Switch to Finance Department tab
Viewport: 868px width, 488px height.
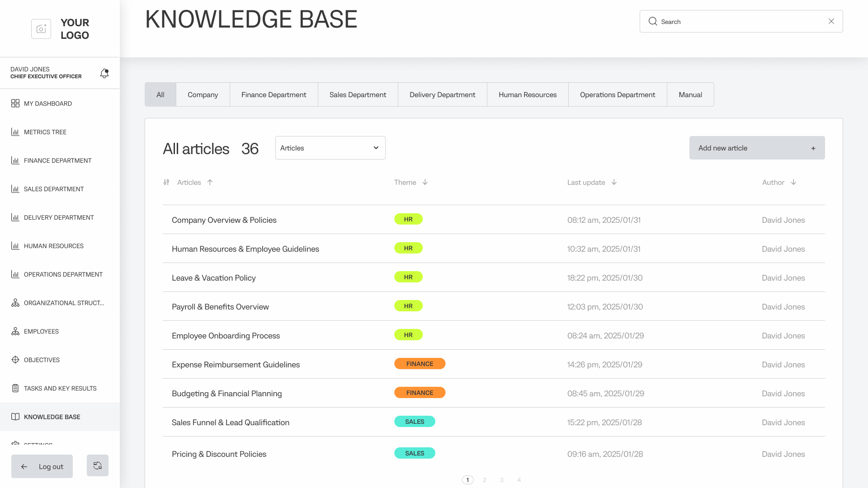(274, 94)
